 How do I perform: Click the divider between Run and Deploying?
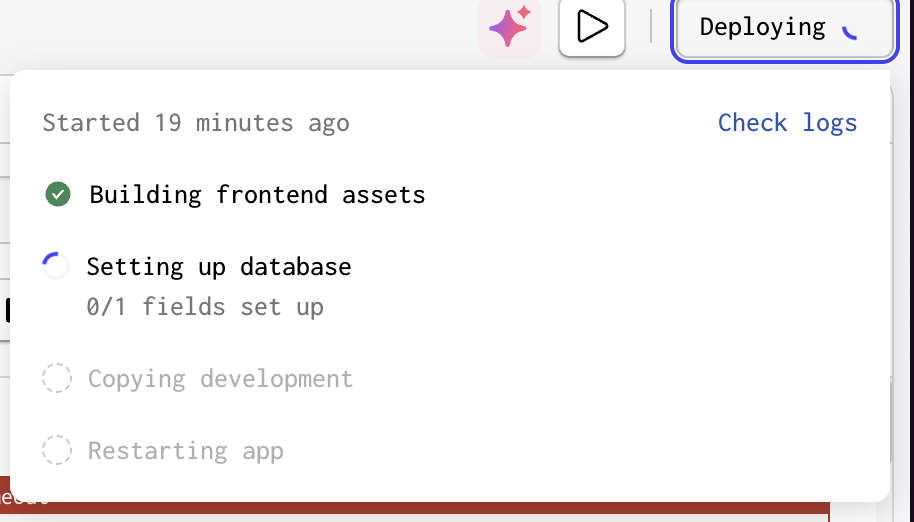tap(651, 27)
